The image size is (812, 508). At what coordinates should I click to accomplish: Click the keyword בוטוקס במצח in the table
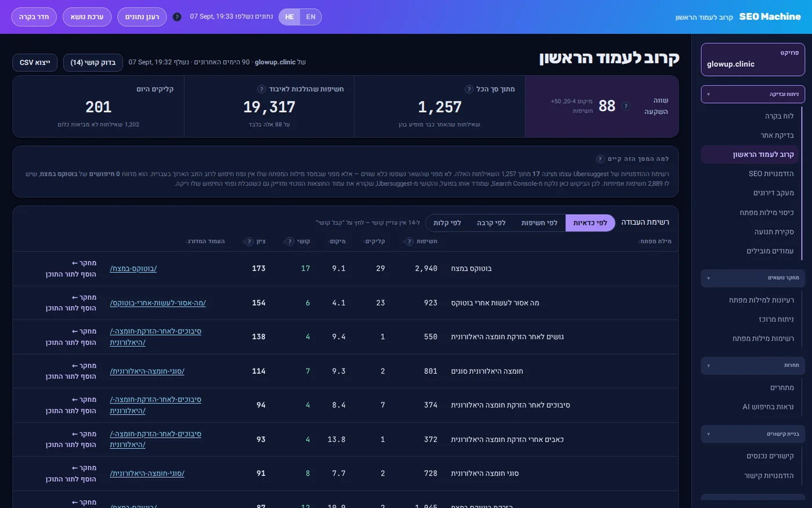coord(471,268)
